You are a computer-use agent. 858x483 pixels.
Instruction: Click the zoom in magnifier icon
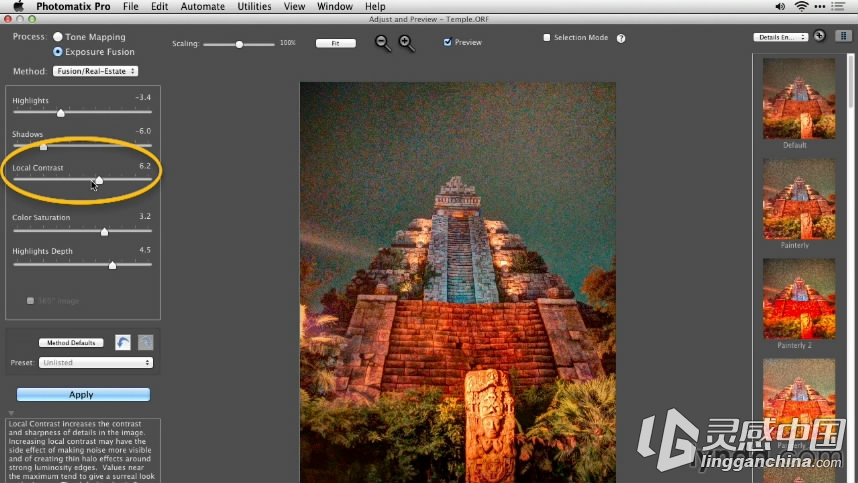pos(406,43)
